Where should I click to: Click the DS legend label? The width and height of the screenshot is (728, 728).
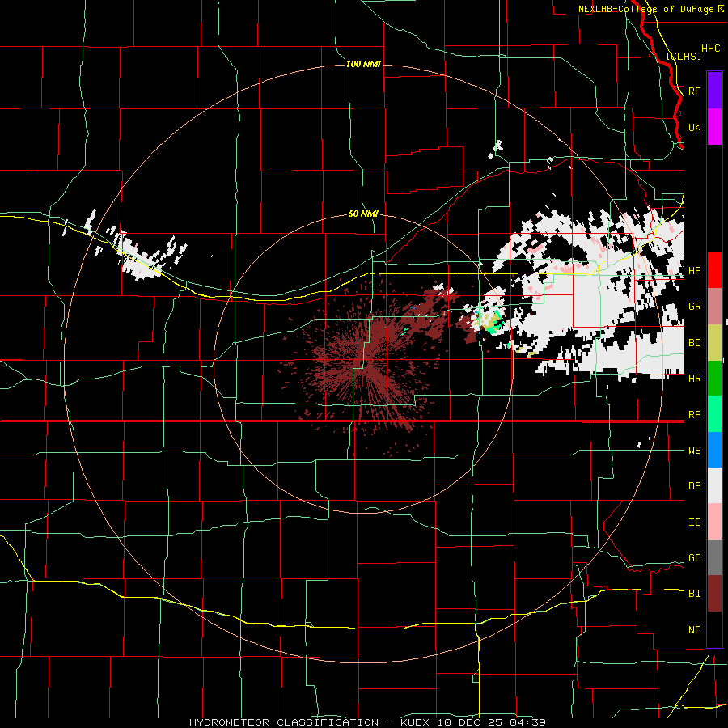tap(694, 486)
